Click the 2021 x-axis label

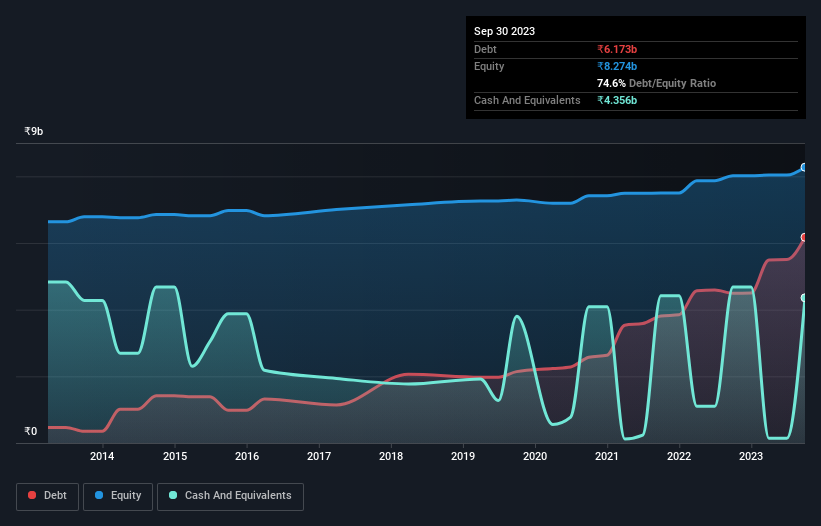click(607, 456)
